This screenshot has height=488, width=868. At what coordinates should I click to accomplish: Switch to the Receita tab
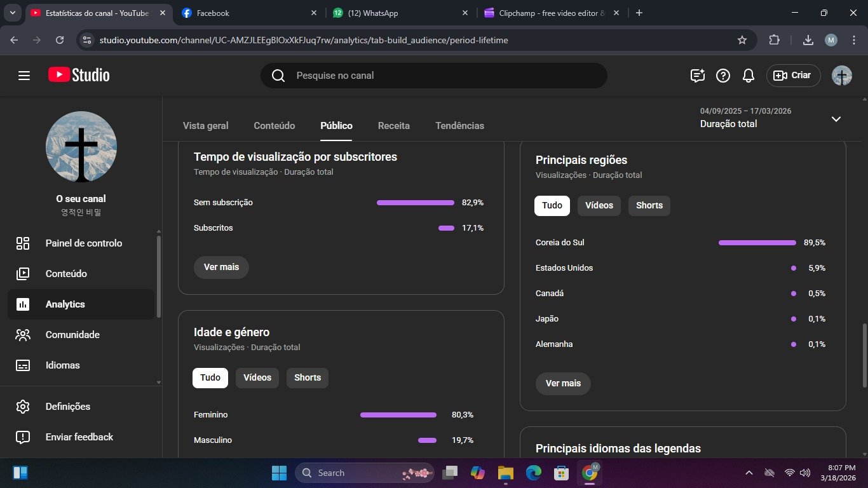(x=393, y=126)
